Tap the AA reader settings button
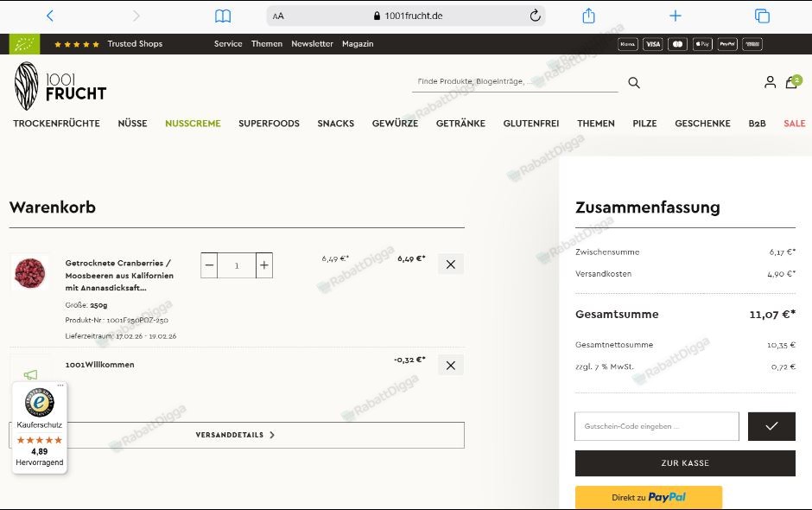Image resolution: width=812 pixels, height=510 pixels. pyautogui.click(x=278, y=16)
